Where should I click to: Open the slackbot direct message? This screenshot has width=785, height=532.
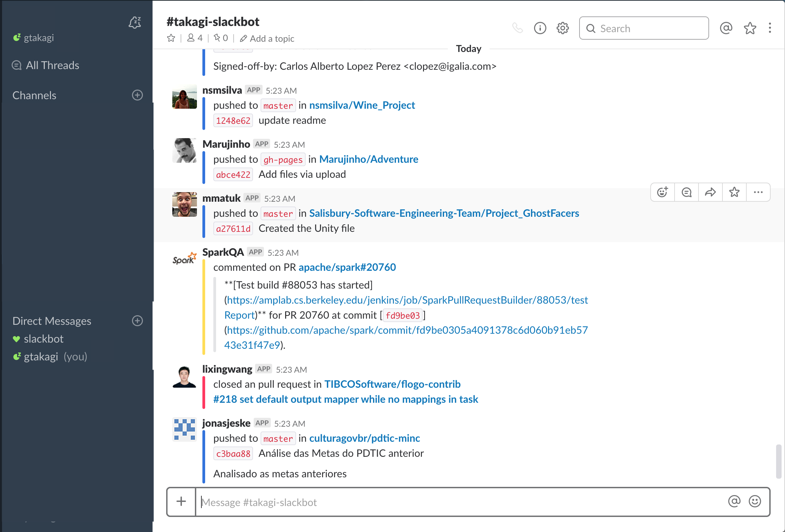[44, 339]
